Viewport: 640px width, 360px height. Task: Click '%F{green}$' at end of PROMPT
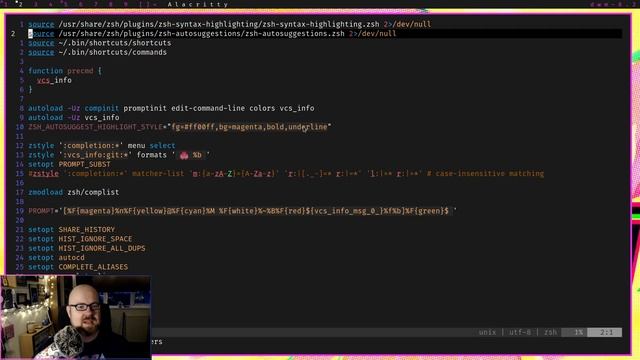(427, 211)
